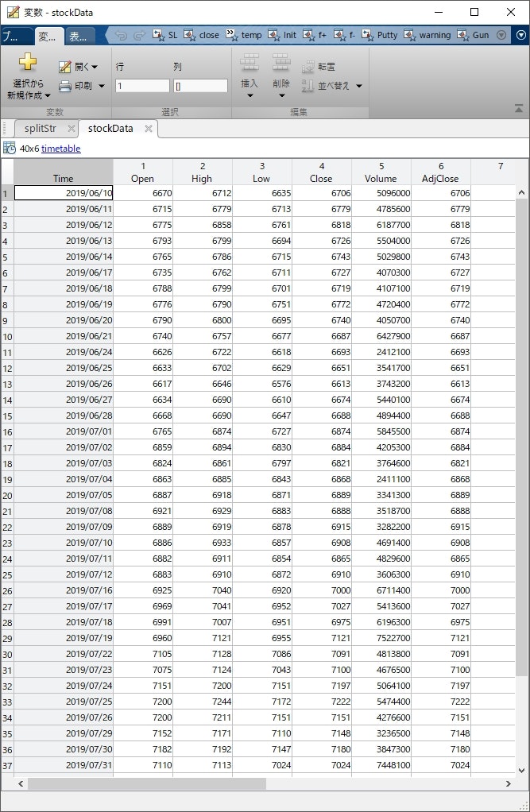This screenshot has height=812, width=530.
Task: Switch to the プ... ribbon tab
Action: [16, 36]
